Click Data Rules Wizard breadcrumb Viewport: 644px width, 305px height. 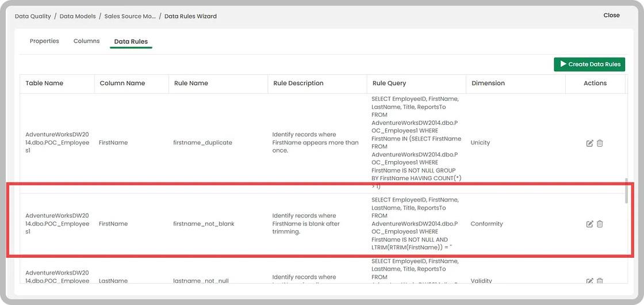(x=190, y=17)
